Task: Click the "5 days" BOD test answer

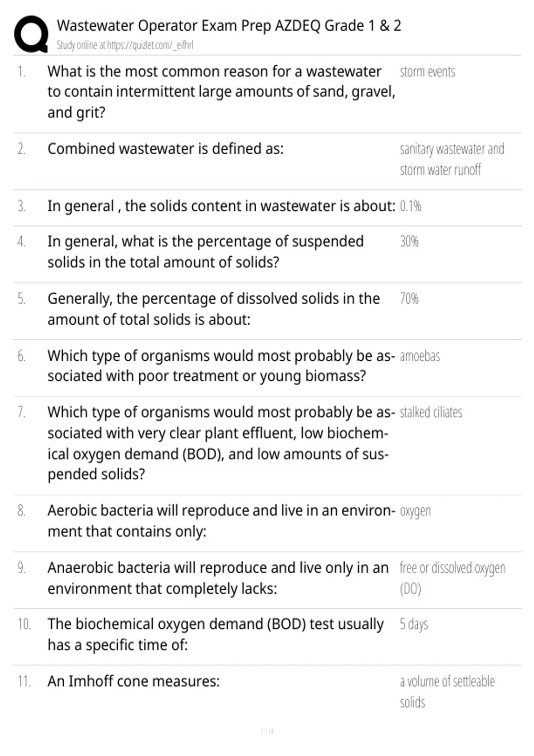Action: click(414, 624)
